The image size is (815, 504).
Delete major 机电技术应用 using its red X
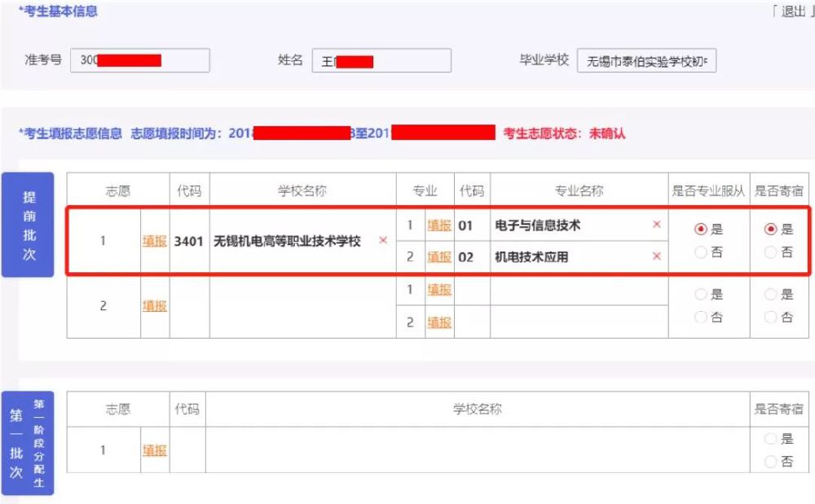[656, 256]
